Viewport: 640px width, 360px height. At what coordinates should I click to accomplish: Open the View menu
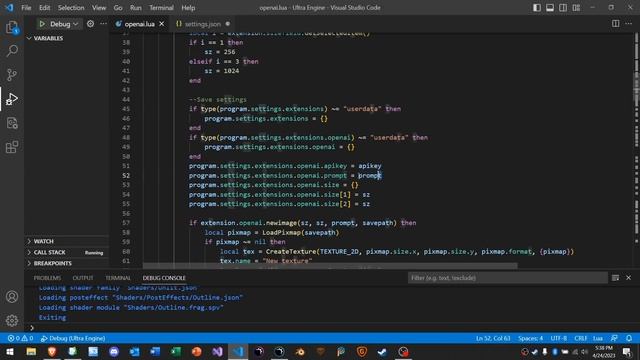pos(99,8)
